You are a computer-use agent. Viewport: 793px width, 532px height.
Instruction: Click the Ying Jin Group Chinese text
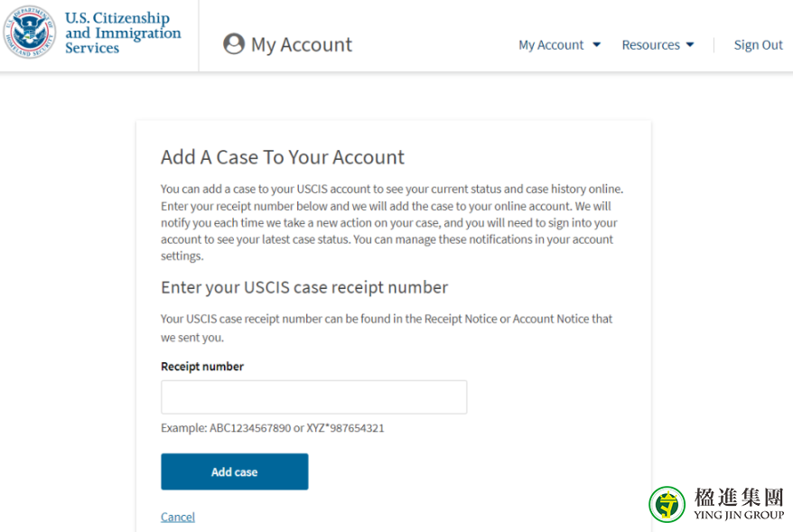click(739, 497)
